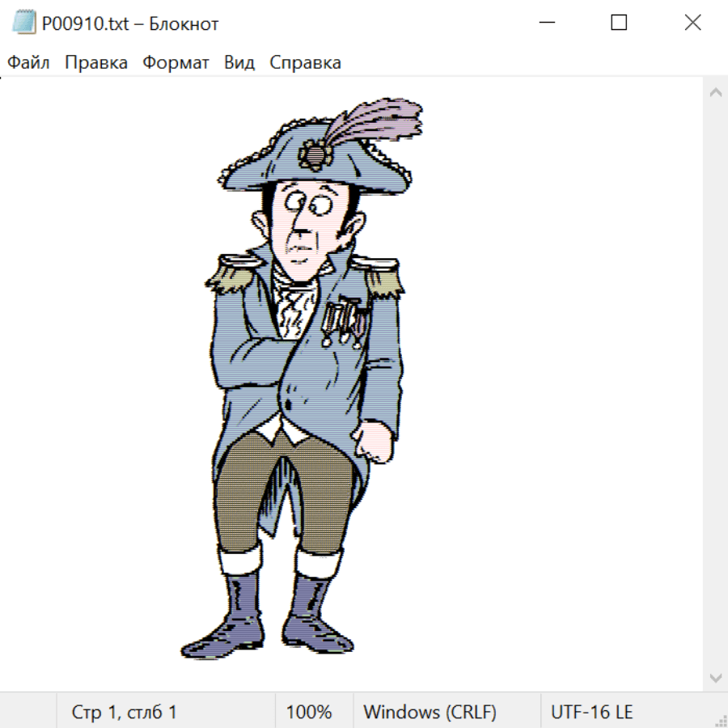
Task: Click the 100% zoom indicator in status bar
Action: [x=309, y=713]
